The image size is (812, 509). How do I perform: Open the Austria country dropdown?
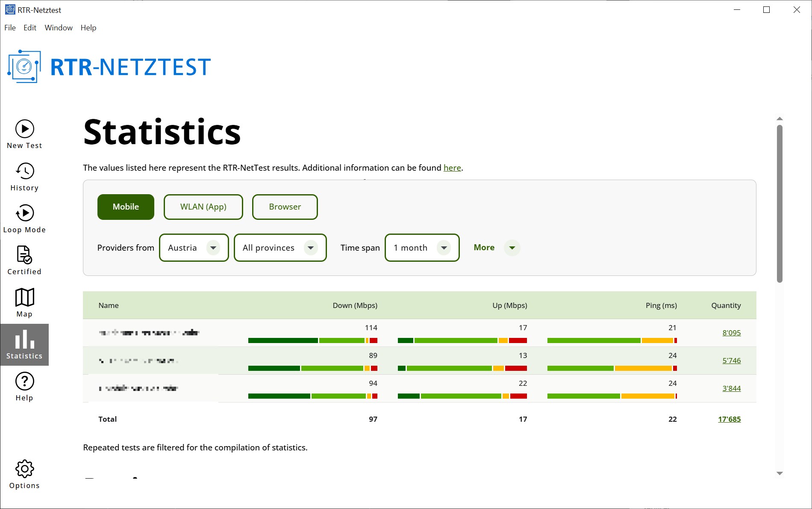(194, 248)
